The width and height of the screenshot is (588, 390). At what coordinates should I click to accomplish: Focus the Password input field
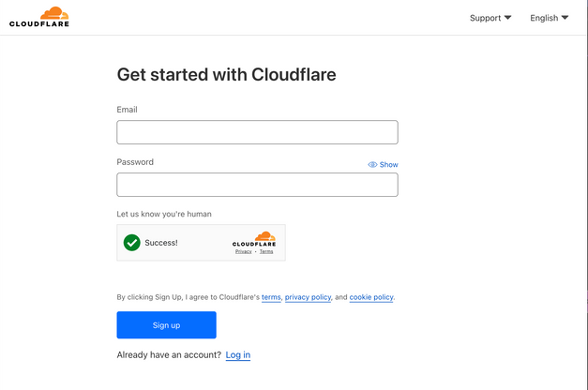[x=257, y=185]
